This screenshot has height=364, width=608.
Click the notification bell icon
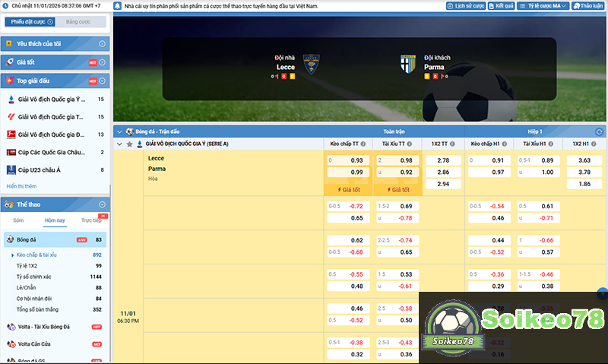point(116,5)
